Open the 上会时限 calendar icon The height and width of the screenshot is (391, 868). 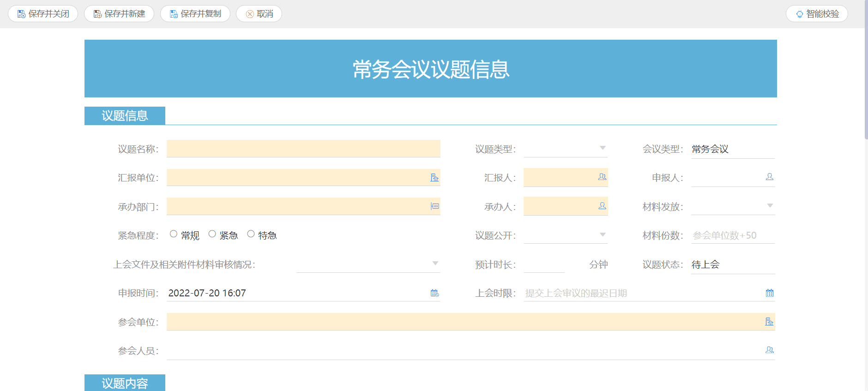click(770, 293)
